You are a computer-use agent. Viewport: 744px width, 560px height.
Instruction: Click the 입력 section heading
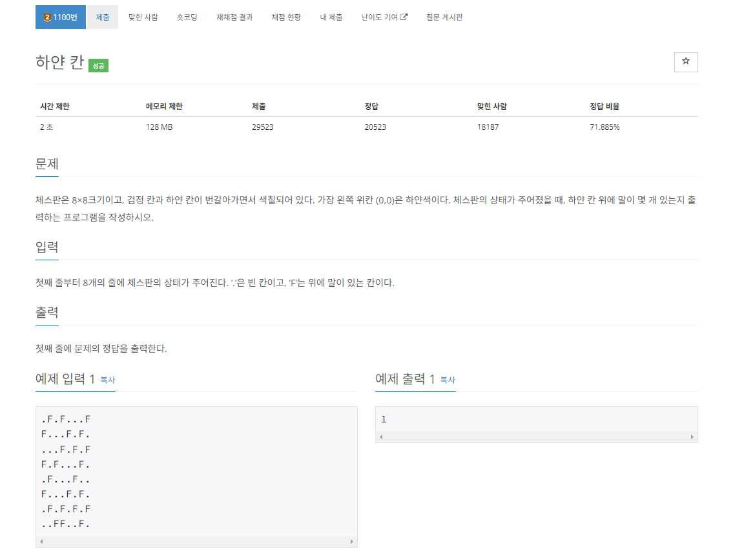pyautogui.click(x=47, y=247)
